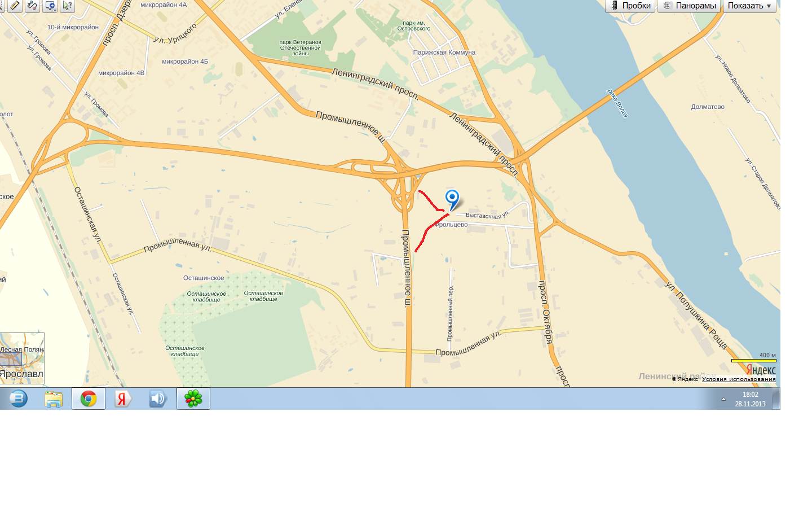Open the Условия использования link

739,379
